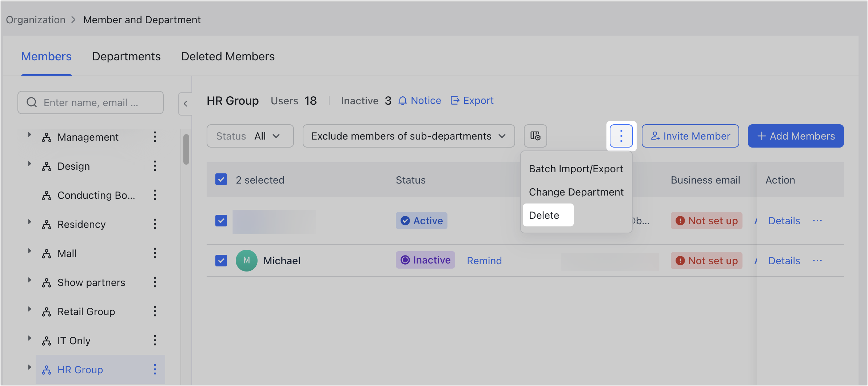
Task: Uncheck the checkbox on Michael's row
Action: 221,260
